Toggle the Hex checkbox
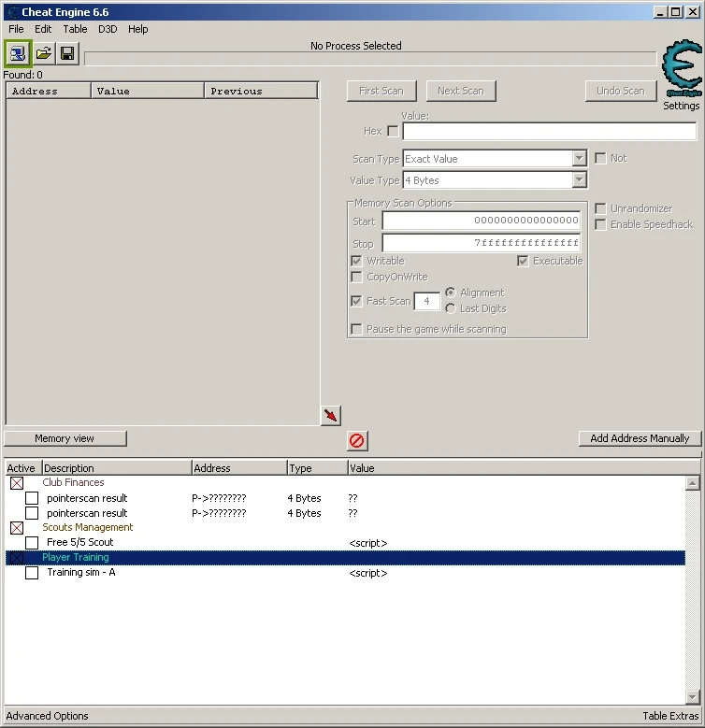The image size is (705, 728). coord(393,132)
